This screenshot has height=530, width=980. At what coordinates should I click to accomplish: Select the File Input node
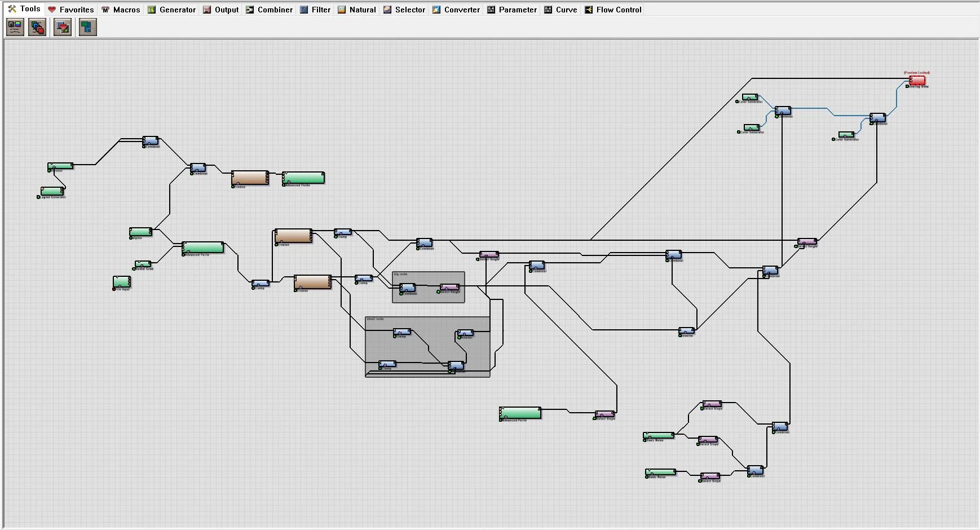point(122,282)
